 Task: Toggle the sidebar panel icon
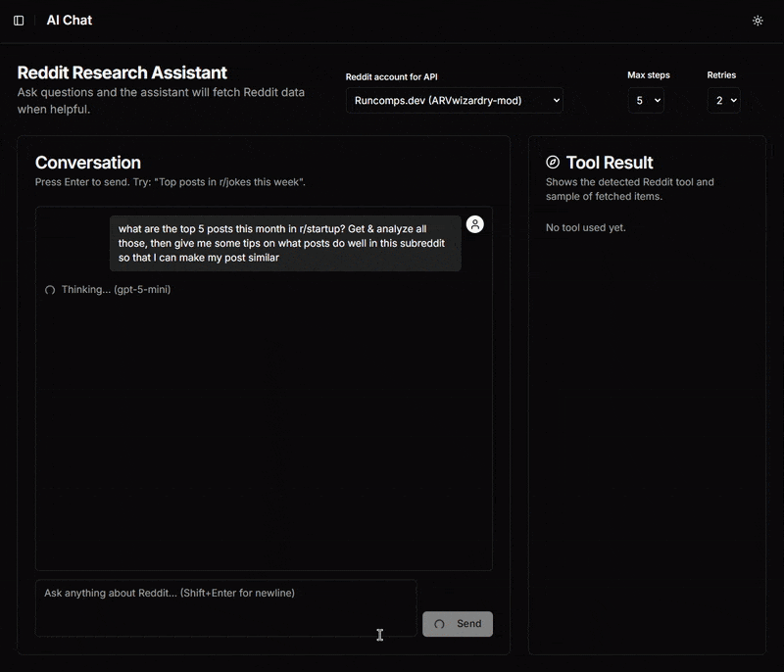pos(19,21)
